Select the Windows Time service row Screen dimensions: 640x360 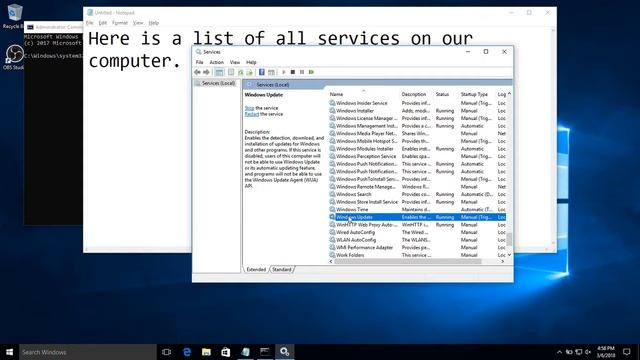418,209
